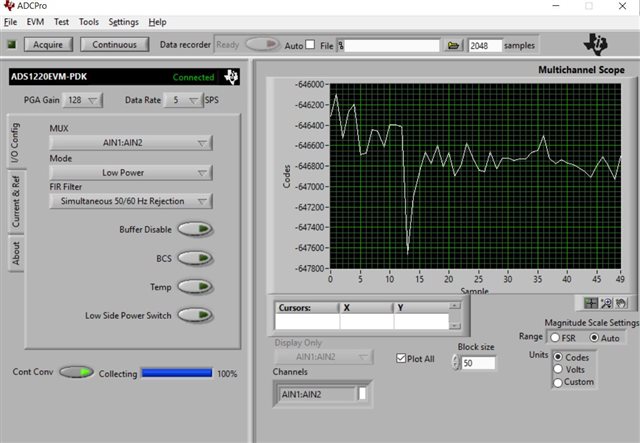
Task: Click the Multichannel Scope title
Action: tap(581, 70)
